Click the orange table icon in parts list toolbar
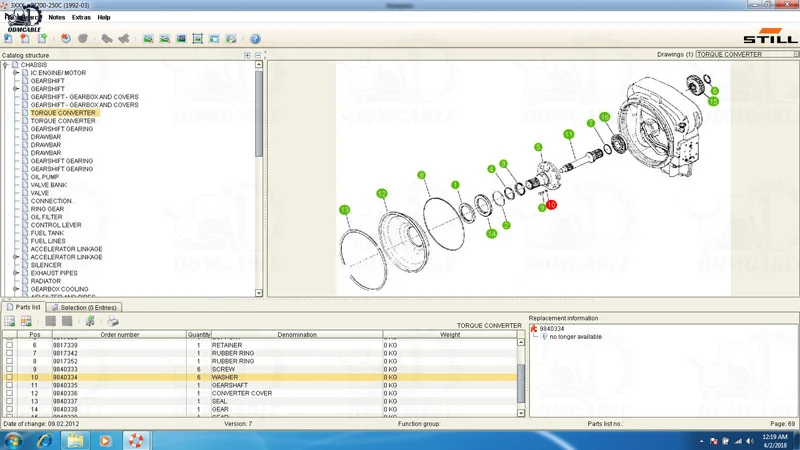Viewport: 800px width, 450px height. tap(26, 321)
